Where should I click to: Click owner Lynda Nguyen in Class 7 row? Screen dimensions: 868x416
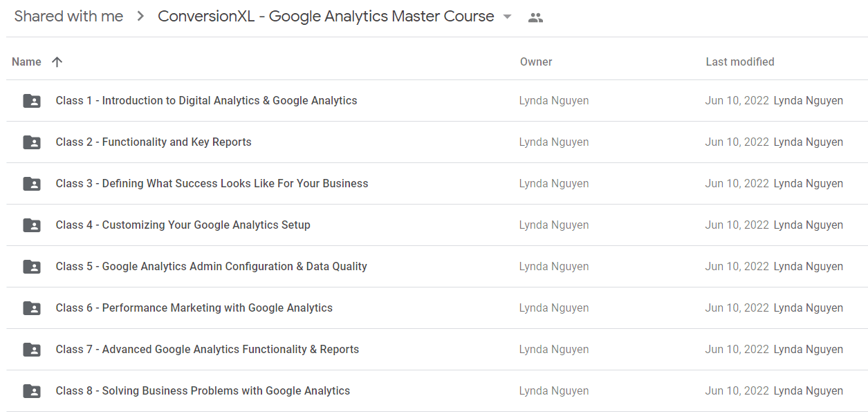click(x=554, y=350)
